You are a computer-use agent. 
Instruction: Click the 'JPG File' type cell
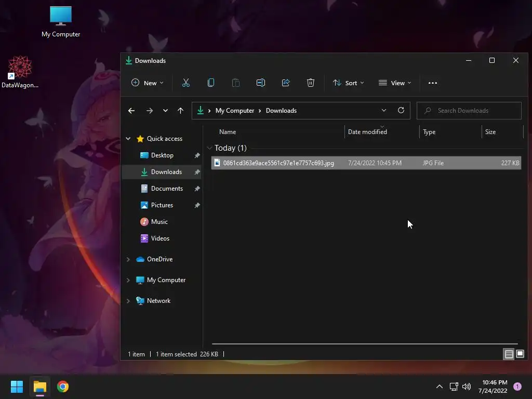click(x=433, y=163)
